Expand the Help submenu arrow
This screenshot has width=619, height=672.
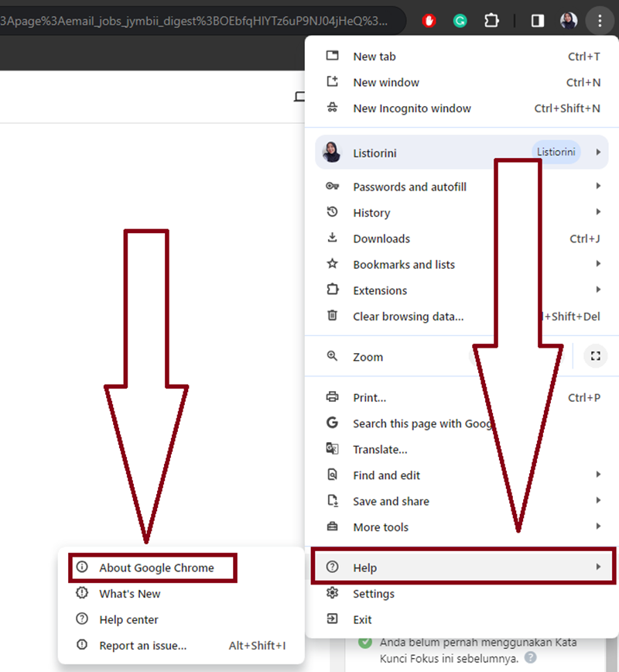[598, 567]
